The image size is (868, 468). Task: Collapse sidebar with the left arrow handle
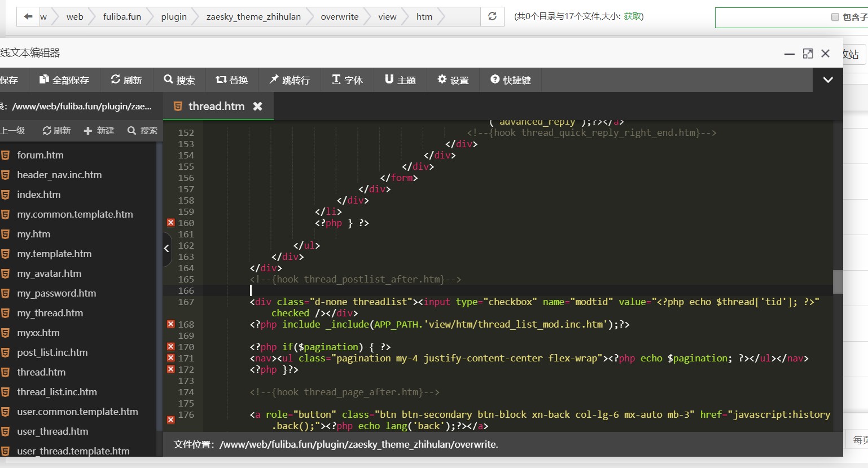166,248
